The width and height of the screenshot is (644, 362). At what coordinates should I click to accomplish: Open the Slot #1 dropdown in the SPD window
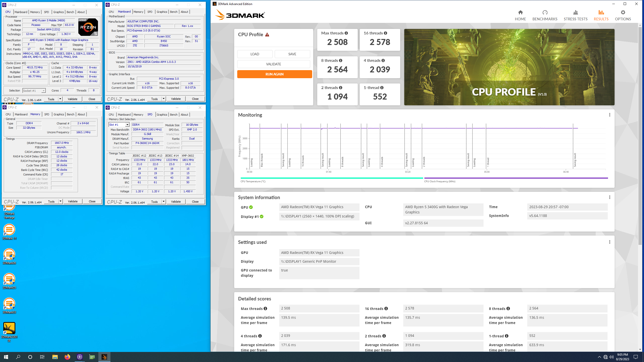coord(119,125)
